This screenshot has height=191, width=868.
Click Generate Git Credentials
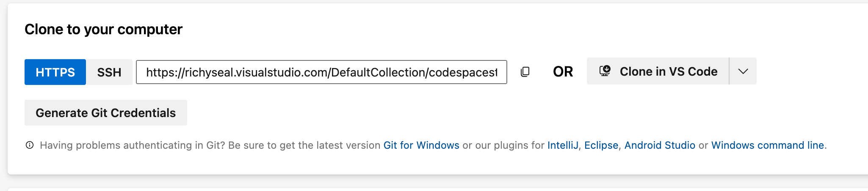point(105,113)
